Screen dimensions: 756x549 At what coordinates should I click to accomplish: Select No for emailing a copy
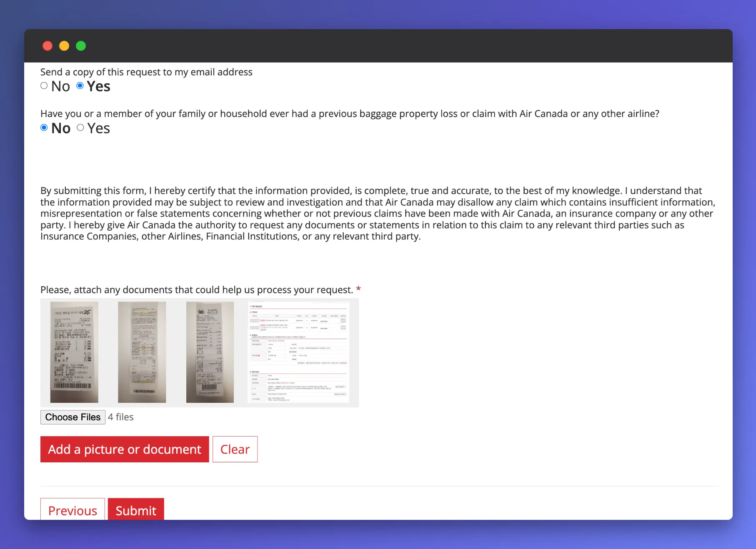click(x=44, y=86)
